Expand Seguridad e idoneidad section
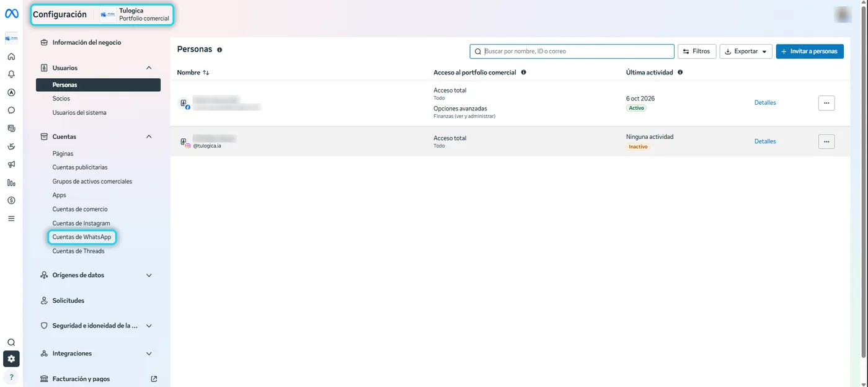Image resolution: width=868 pixels, height=387 pixels. pyautogui.click(x=149, y=326)
